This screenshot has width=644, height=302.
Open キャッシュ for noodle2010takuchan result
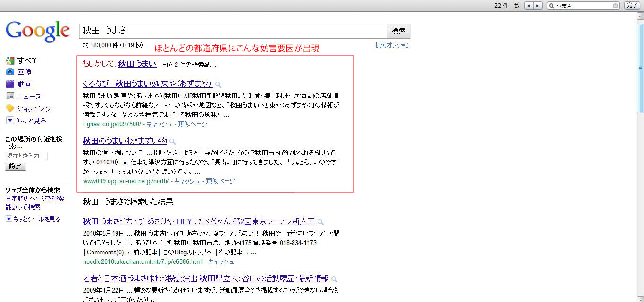tap(221, 262)
